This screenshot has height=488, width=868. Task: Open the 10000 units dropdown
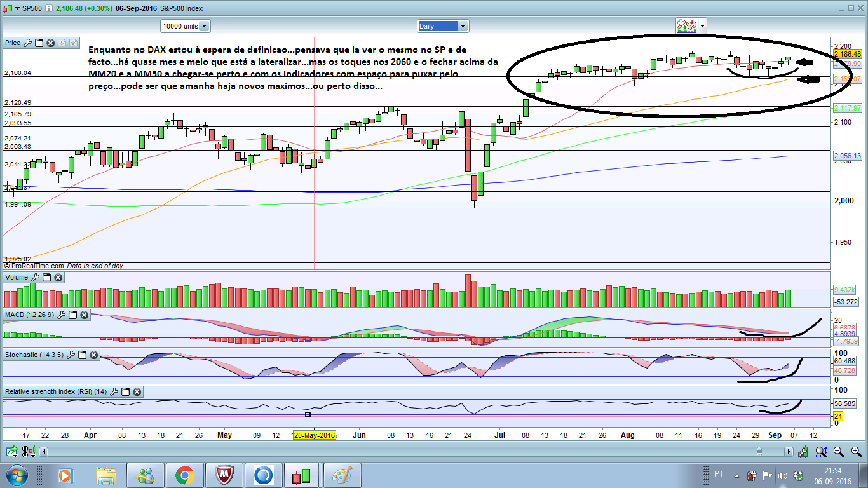click(186, 26)
